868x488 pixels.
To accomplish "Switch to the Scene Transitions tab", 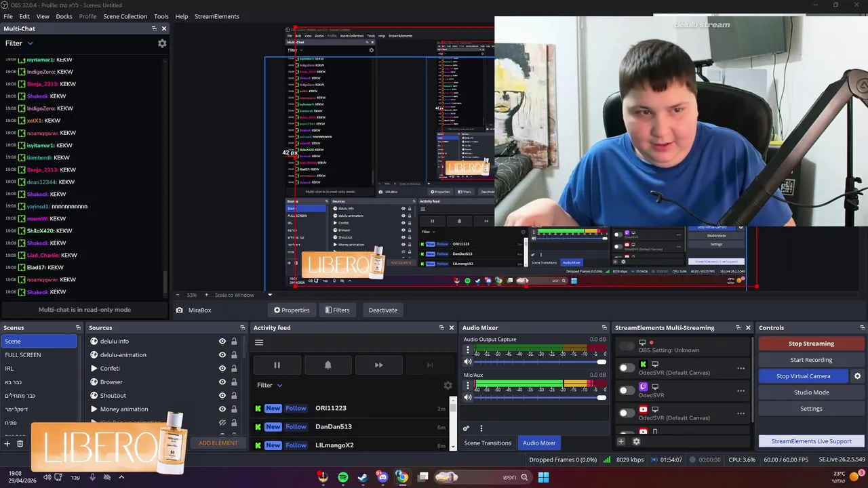I will [488, 443].
